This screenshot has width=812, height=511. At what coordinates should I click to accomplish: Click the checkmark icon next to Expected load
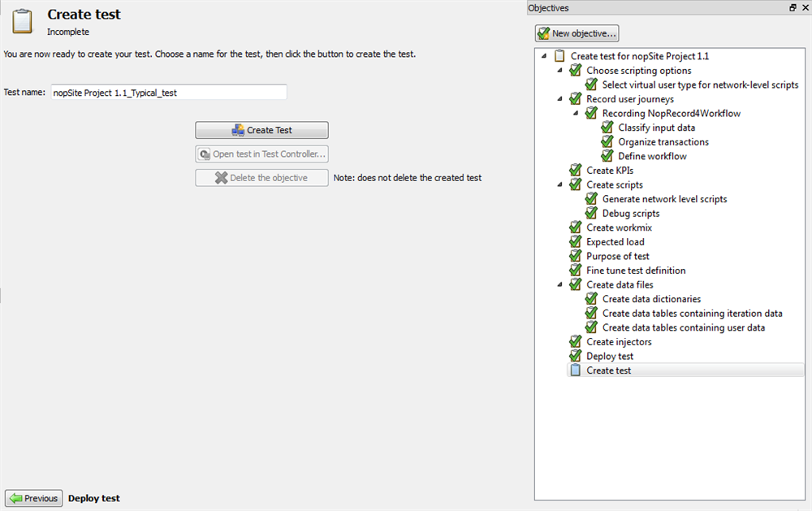[x=575, y=242]
